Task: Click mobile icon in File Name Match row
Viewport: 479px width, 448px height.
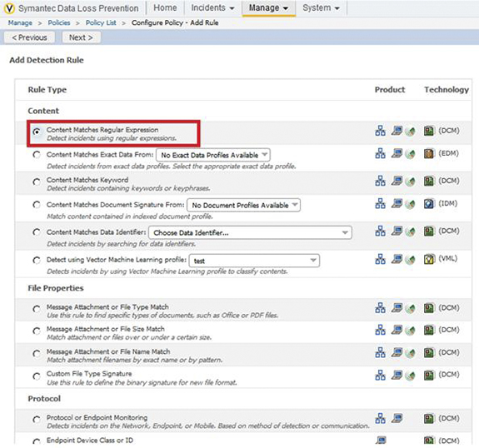Action: [410, 353]
